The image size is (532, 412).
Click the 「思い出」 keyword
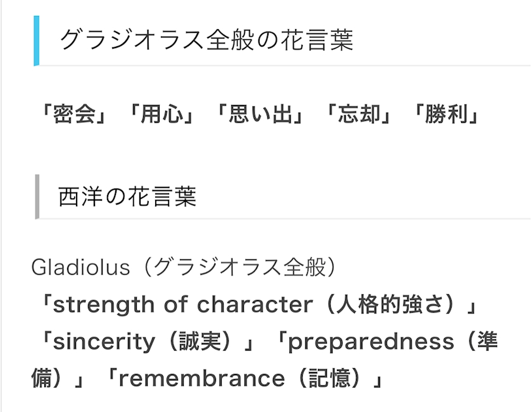[x=260, y=113]
